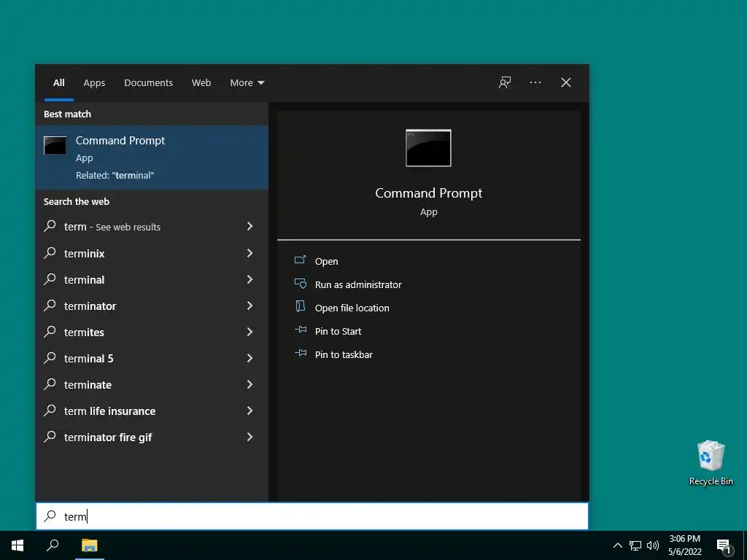The width and height of the screenshot is (747, 560).
Task: Switch to the Documents tab
Action: point(149,83)
